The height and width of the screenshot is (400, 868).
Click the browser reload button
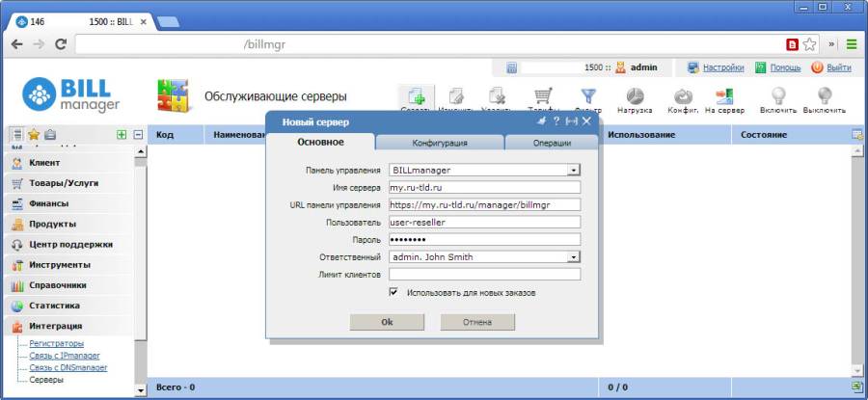61,44
